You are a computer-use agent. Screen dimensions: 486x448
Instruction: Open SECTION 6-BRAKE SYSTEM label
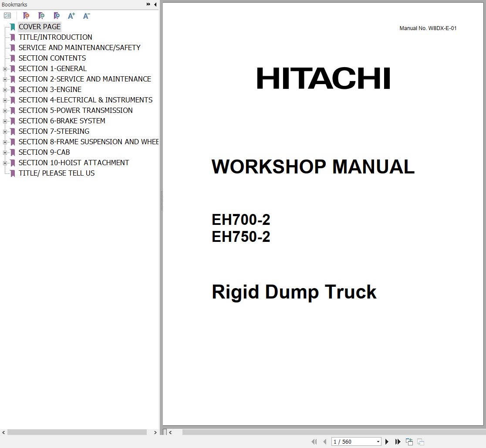[62, 121]
